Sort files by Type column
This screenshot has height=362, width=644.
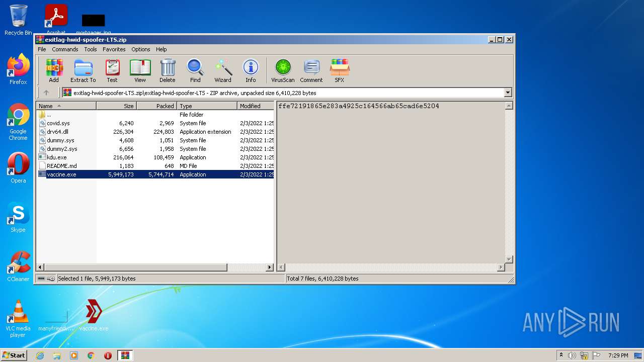(x=207, y=106)
